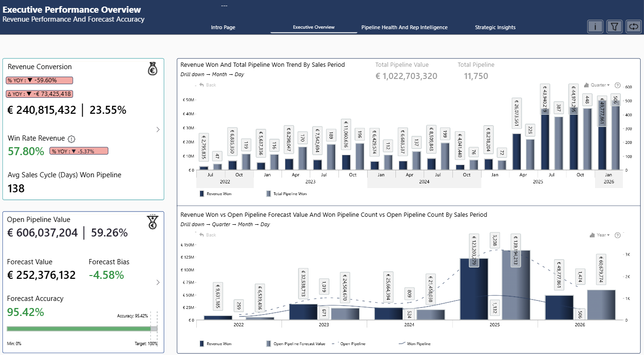
Task: Select the Executive Overview tab
Action: point(314,27)
